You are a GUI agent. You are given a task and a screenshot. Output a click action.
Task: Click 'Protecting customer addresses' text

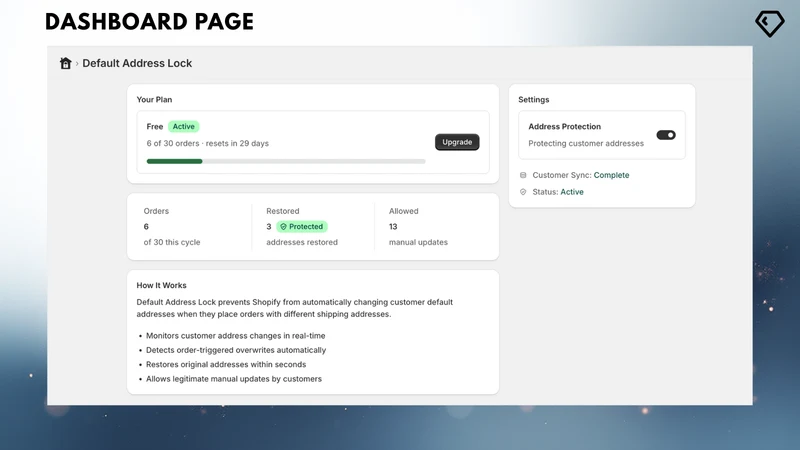click(x=586, y=143)
